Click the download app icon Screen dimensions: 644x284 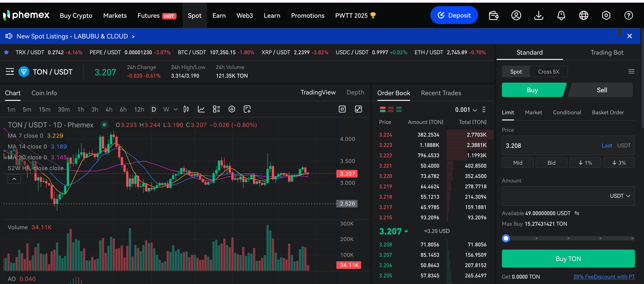[539, 16]
